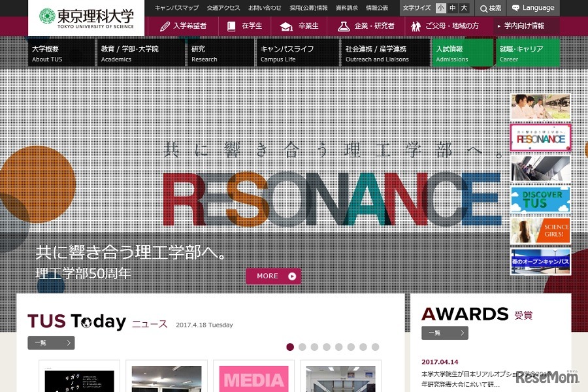Select the flask icon for 企業・研究者
The image size is (588, 392).
[x=342, y=26]
